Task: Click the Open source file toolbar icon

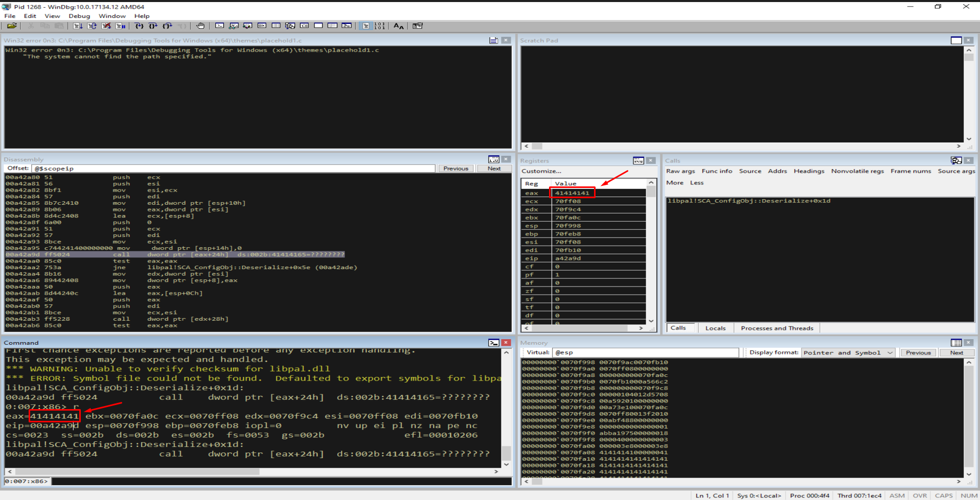Action: (12, 26)
